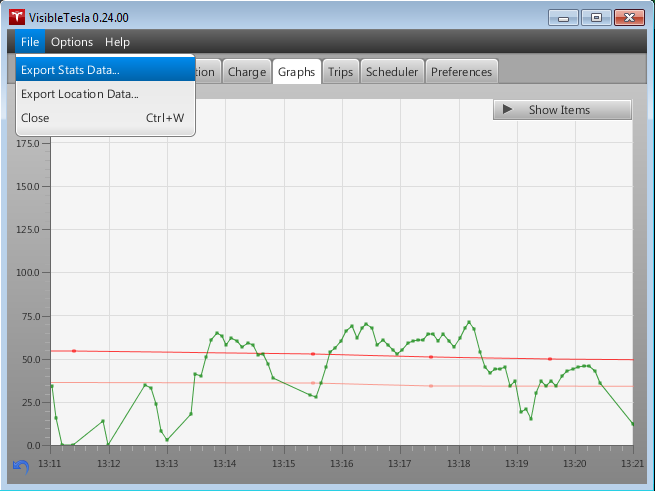Click the 100.0 y-axis label
The width and height of the screenshot is (655, 491).
28,272
